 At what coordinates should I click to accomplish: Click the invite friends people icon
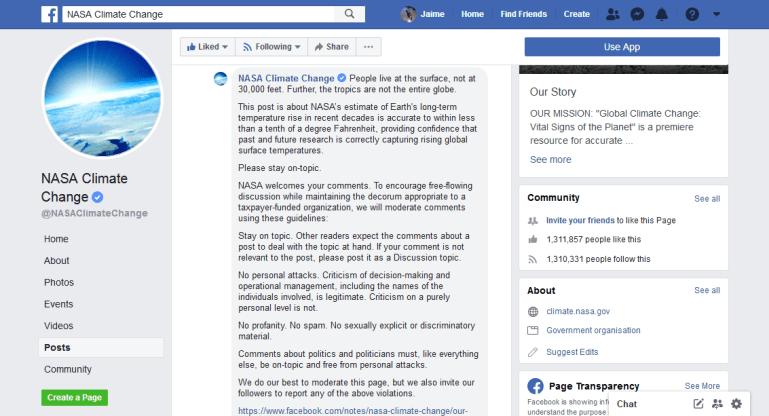(533, 221)
